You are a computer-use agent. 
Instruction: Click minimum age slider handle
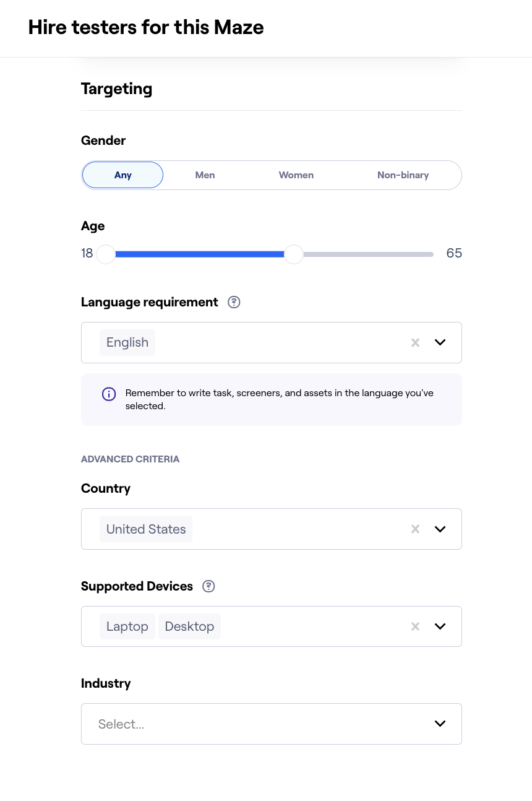[106, 254]
